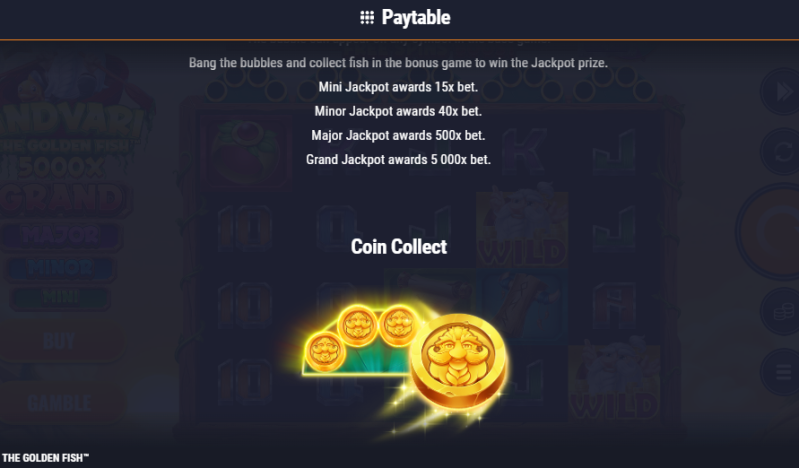Open the coin stack bet icon
Viewport: 799px width, 468px height.
point(781,311)
